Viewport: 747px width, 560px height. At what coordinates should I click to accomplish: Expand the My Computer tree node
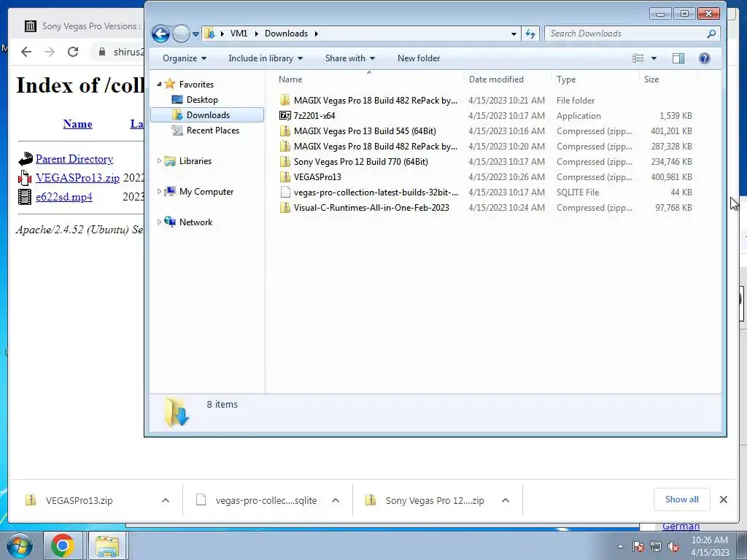[159, 192]
